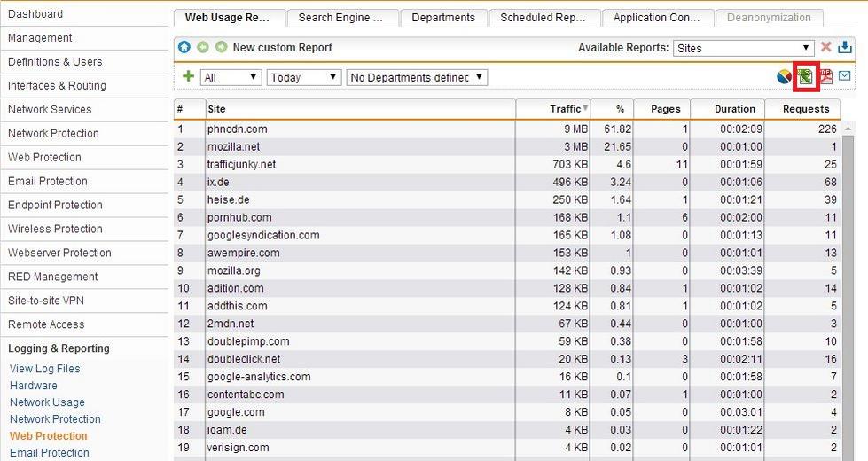Open RED Management menu
Viewport: 868px width, 461px height.
coord(84,276)
